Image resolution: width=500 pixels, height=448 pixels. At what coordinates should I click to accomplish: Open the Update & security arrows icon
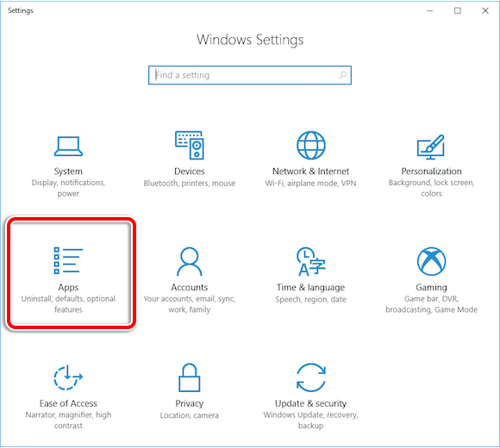point(311,377)
